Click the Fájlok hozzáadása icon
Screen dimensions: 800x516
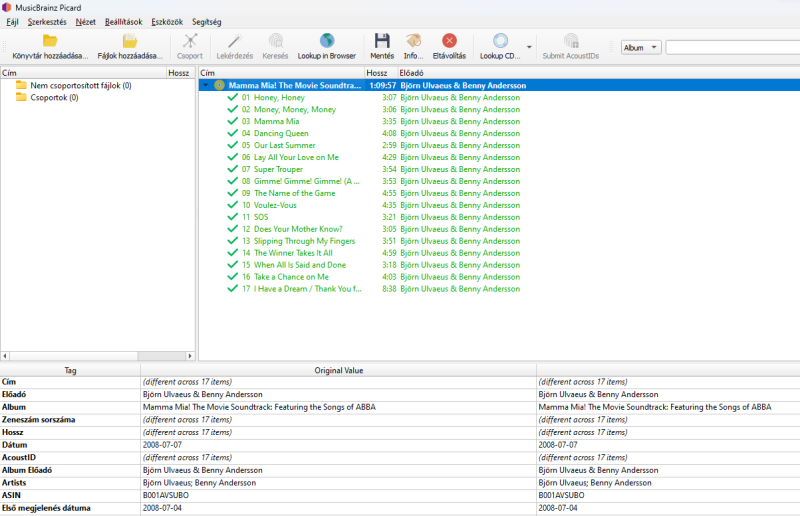[x=130, y=41]
